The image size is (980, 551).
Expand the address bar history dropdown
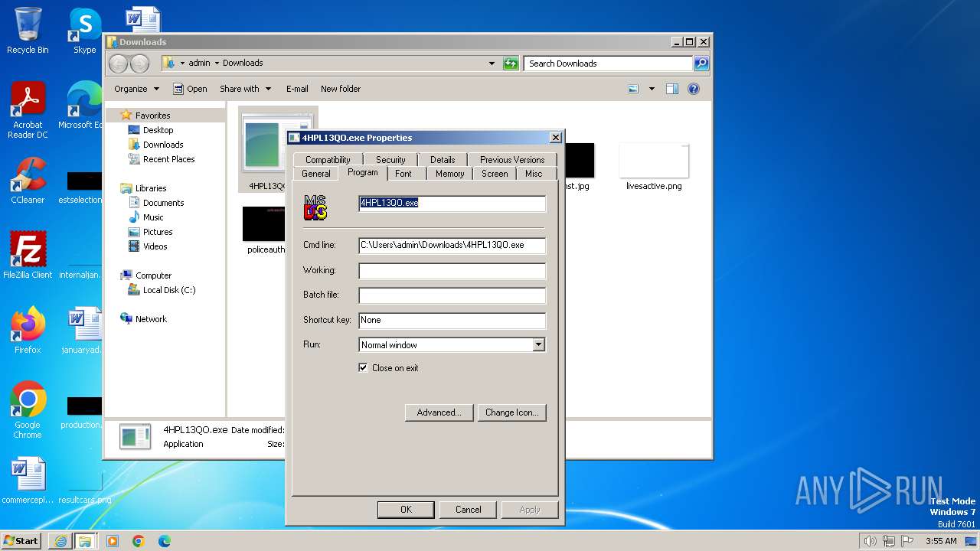pyautogui.click(x=492, y=64)
